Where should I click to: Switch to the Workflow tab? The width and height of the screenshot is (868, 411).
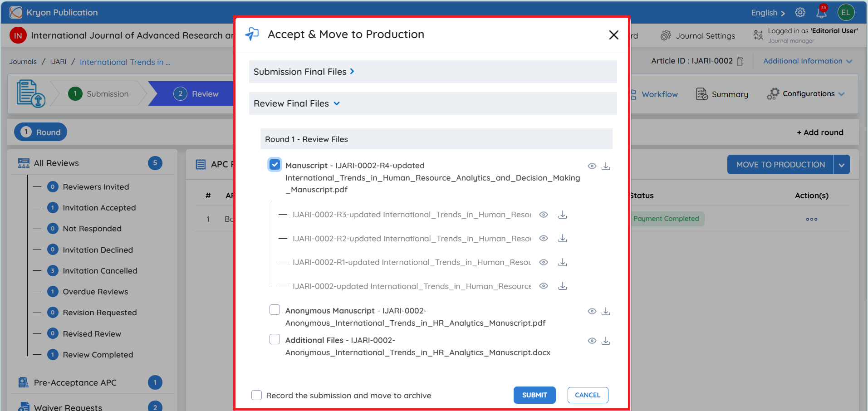click(x=654, y=94)
